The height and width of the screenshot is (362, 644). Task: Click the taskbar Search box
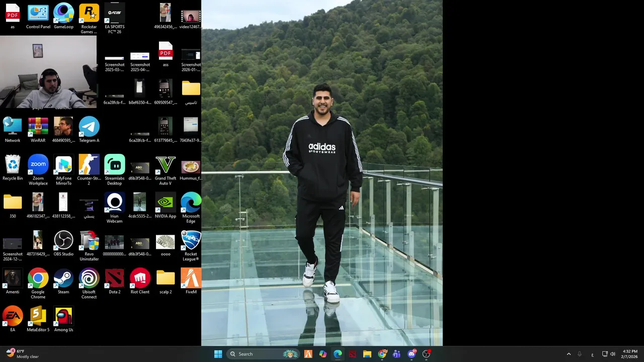coord(263,354)
